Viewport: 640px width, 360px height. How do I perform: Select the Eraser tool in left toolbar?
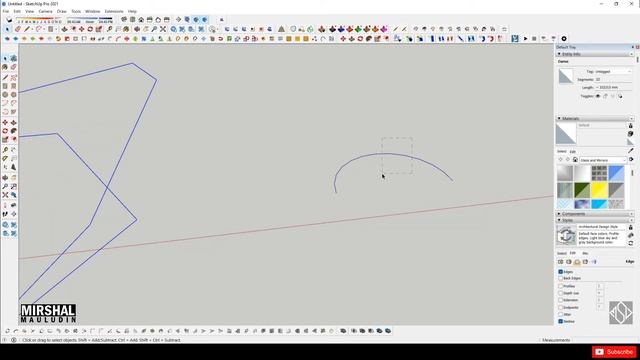point(13,67)
